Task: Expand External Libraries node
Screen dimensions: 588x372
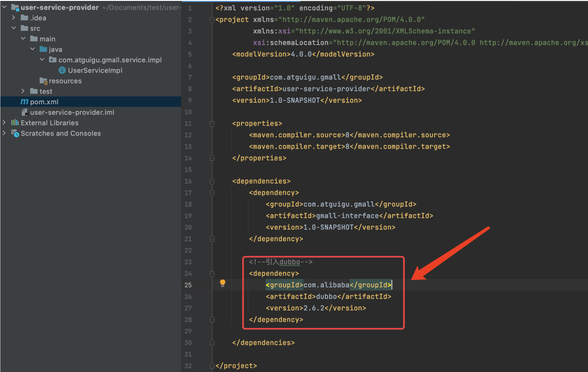Action: pos(4,122)
